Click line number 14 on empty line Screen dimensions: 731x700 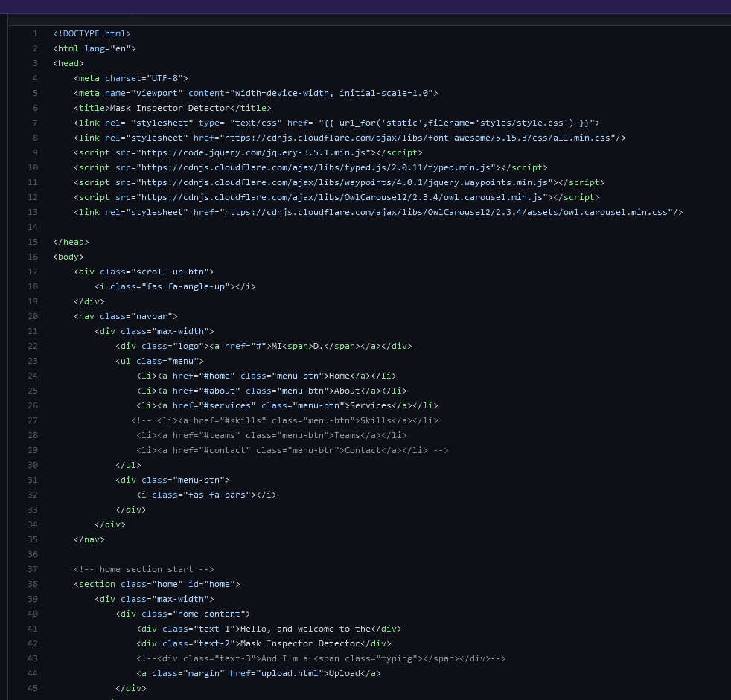tap(33, 228)
